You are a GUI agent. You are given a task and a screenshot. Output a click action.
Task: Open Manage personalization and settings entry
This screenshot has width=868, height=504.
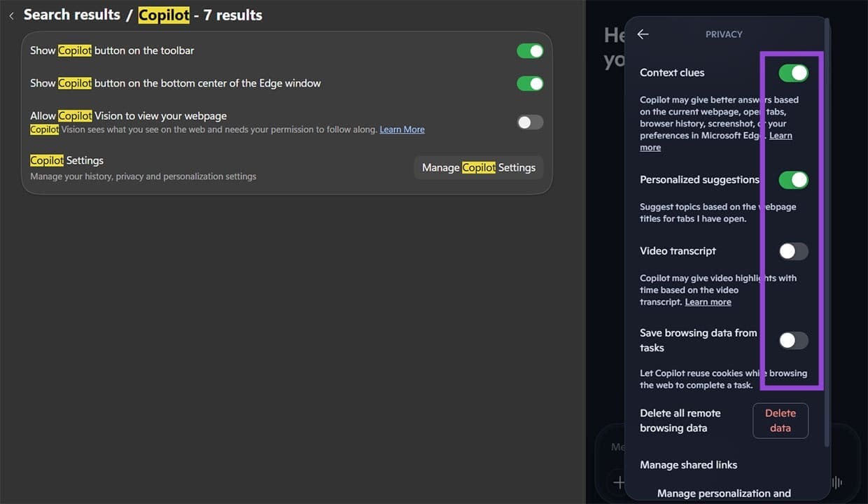pyautogui.click(x=724, y=493)
